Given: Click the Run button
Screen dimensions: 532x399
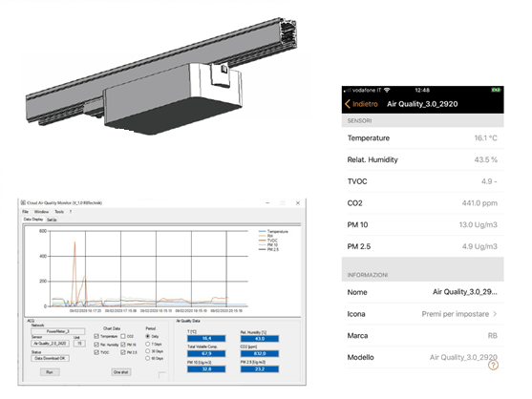Looking at the screenshot, I should tap(50, 372).
